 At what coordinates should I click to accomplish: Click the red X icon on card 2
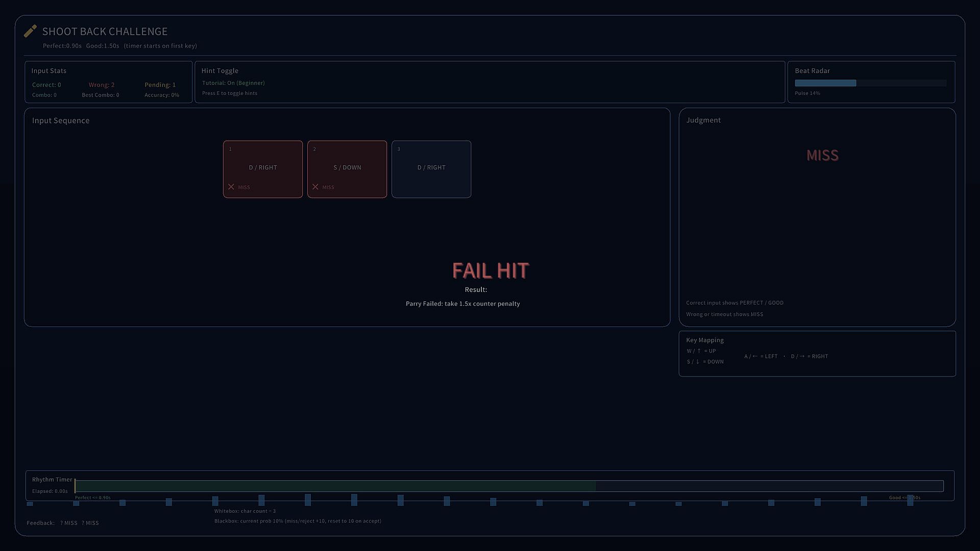[x=315, y=187]
